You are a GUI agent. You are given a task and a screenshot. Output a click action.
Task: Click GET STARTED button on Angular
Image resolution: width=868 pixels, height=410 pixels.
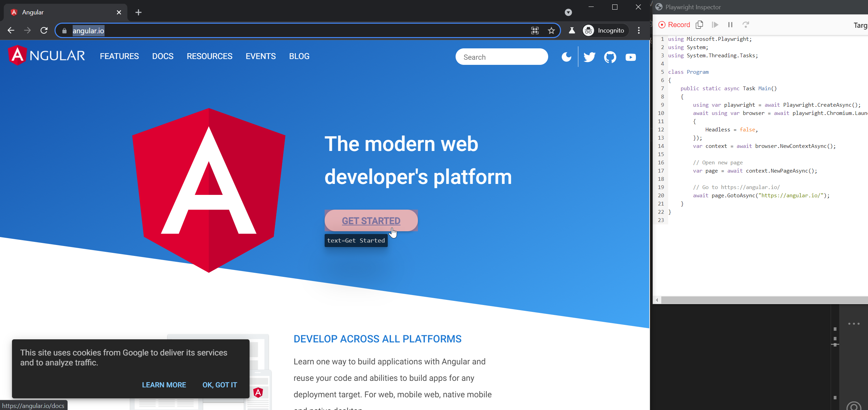point(371,221)
